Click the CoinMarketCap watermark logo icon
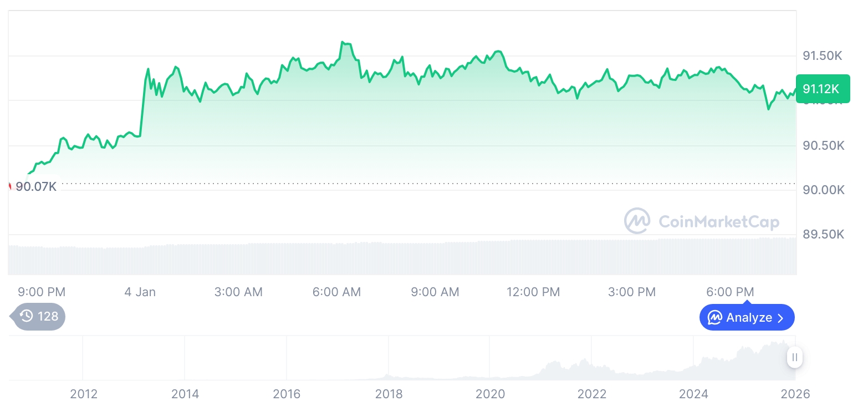The width and height of the screenshot is (868, 406). click(x=637, y=221)
